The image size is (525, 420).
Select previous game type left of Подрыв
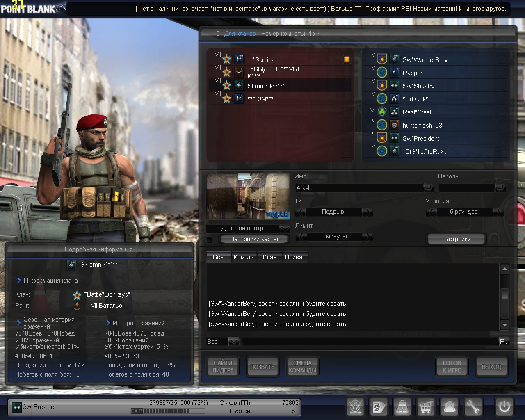coord(300,212)
